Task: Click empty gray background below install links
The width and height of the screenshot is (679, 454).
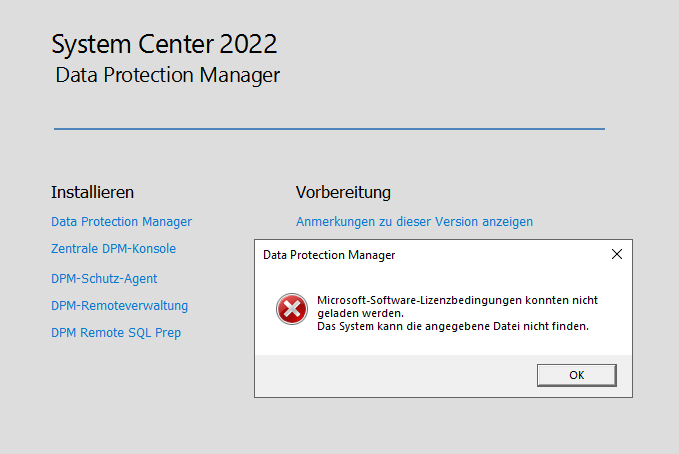Action: (x=130, y=400)
